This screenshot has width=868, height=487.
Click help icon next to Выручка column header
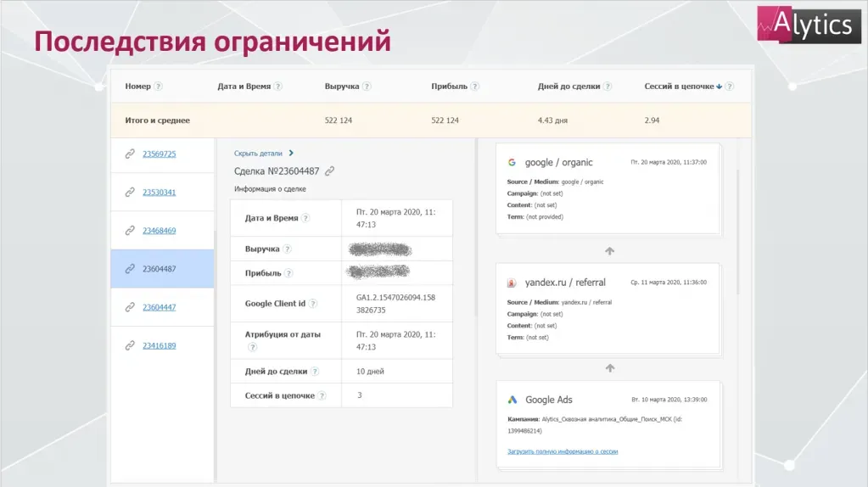tap(367, 87)
